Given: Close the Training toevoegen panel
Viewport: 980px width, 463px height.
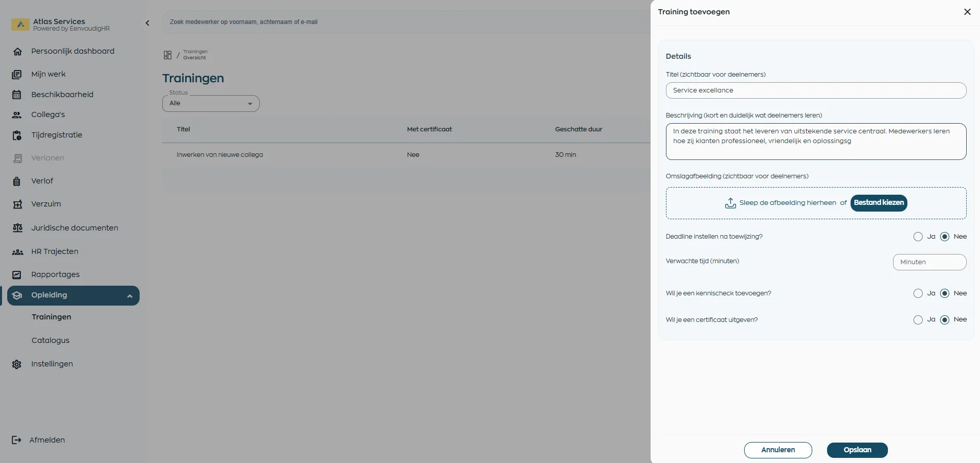Looking at the screenshot, I should pyautogui.click(x=967, y=12).
